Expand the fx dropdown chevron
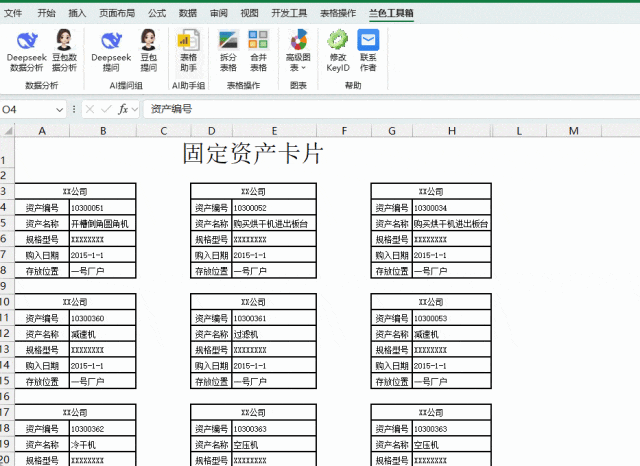The width and height of the screenshot is (640, 466). [x=135, y=110]
